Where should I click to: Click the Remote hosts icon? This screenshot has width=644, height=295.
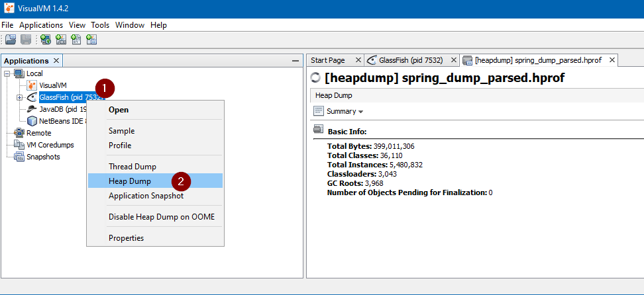pos(19,133)
